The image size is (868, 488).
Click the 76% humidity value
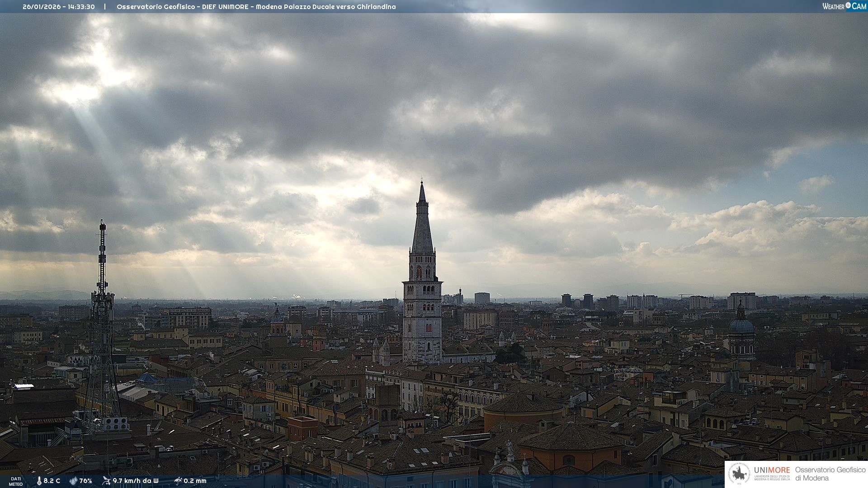pos(86,481)
